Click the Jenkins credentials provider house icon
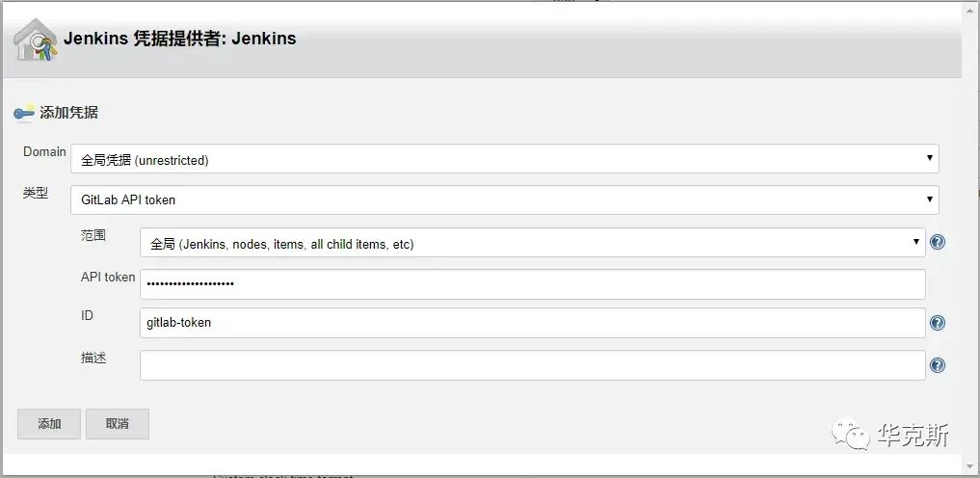980x478 pixels. (34, 40)
